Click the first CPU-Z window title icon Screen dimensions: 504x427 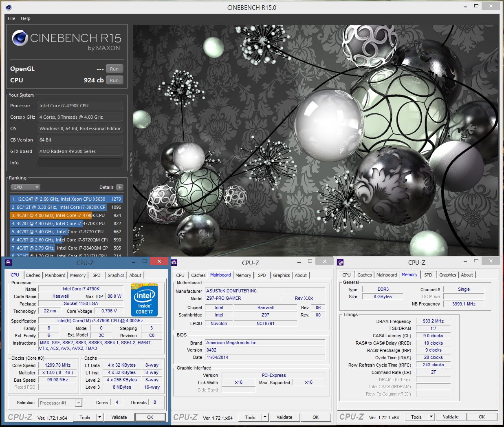click(9, 263)
